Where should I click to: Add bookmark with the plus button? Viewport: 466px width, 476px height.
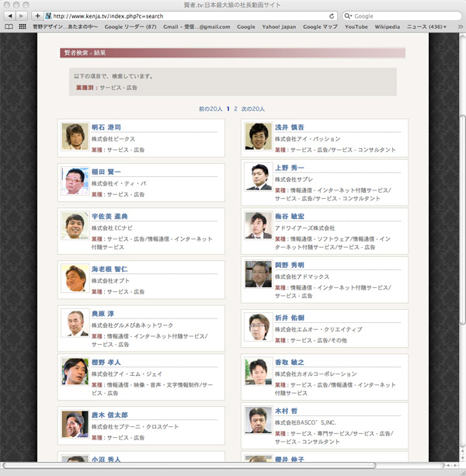(37, 16)
